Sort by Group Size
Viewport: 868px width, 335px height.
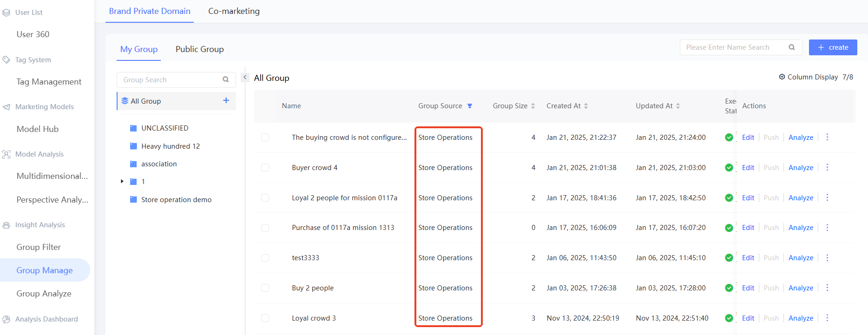[533, 106]
